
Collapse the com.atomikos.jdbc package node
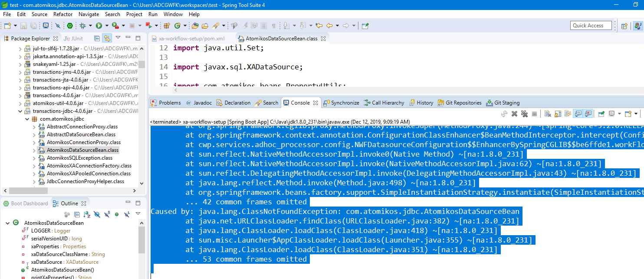click(27, 119)
